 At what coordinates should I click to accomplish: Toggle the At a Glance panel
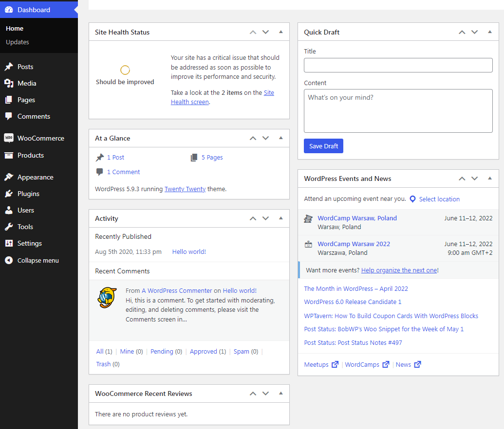click(280, 138)
